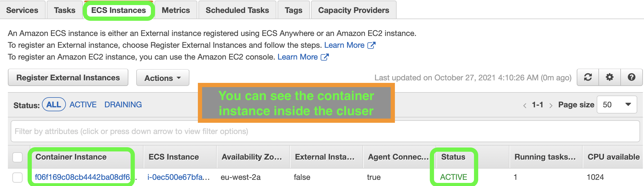
Task: Click the help question mark icon
Action: click(x=631, y=77)
